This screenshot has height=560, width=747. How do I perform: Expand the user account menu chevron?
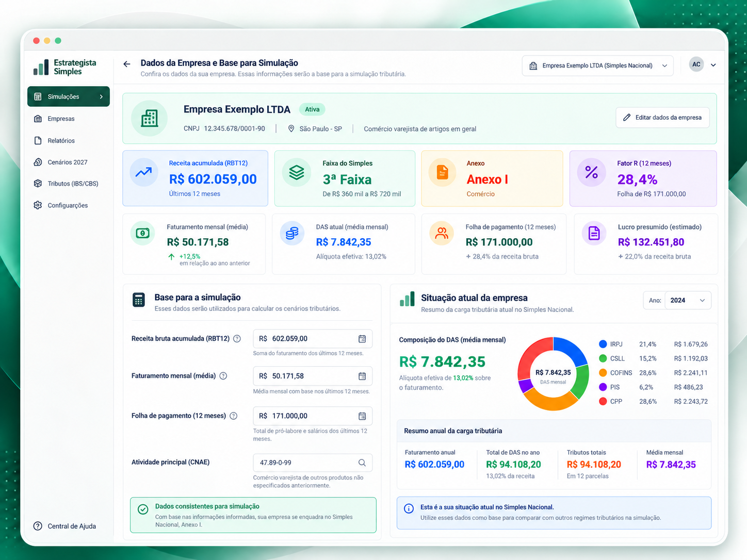[x=713, y=65]
